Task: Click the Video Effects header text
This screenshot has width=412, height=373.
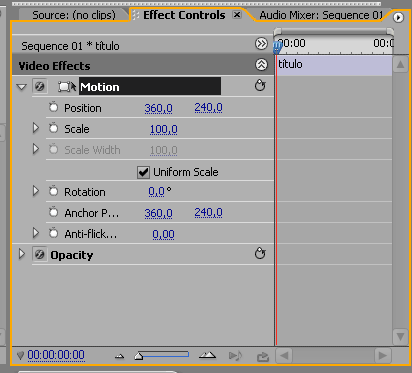Action: pos(54,66)
